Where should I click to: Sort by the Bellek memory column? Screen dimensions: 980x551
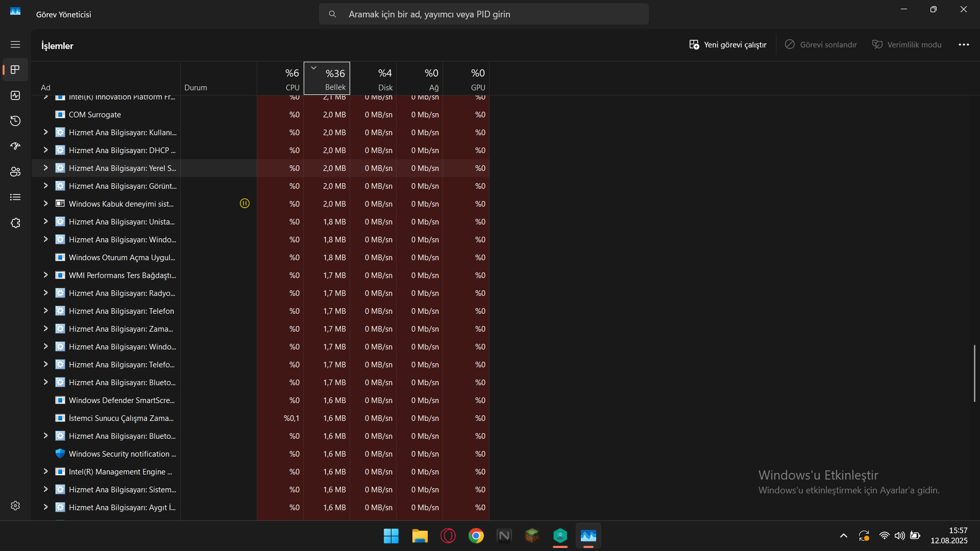[x=327, y=79]
